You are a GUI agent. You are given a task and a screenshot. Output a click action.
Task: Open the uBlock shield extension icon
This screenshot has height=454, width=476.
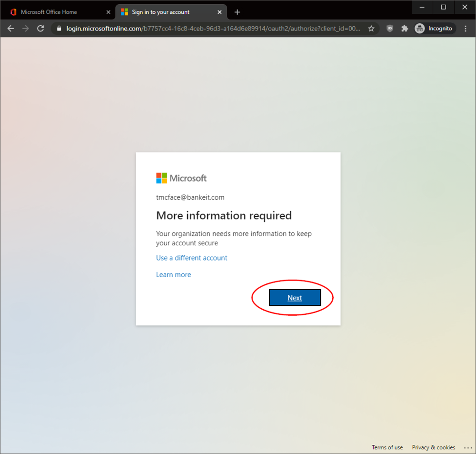pos(390,29)
